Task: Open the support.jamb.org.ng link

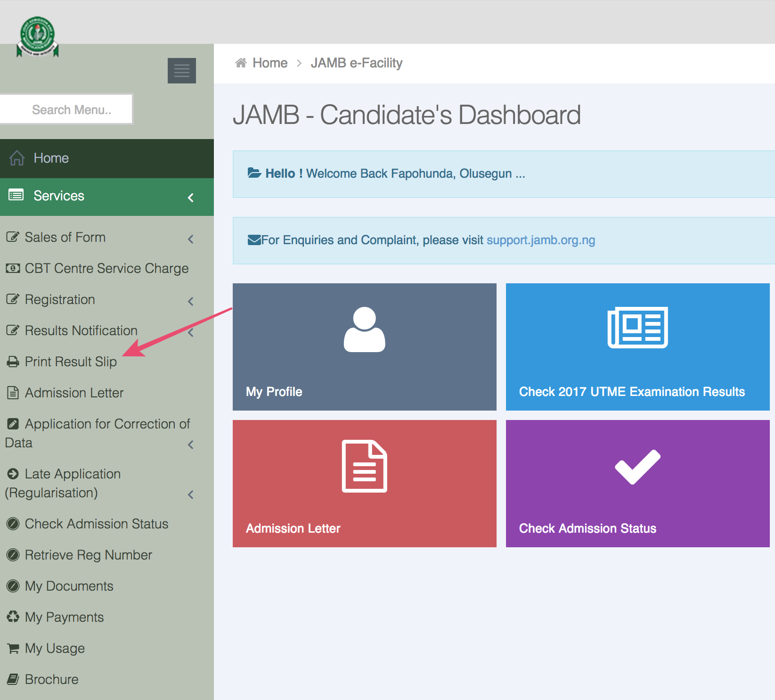Action: click(540, 240)
